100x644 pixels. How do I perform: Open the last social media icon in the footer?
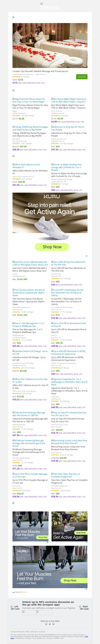(54, 624)
